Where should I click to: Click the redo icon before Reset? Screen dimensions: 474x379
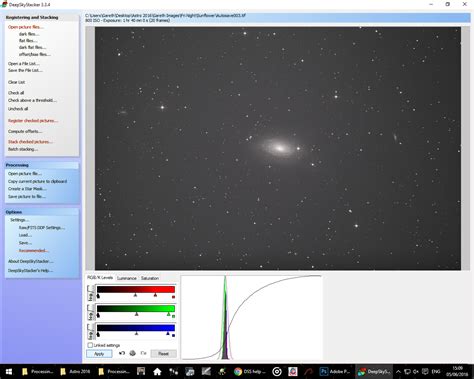pyautogui.click(x=143, y=353)
